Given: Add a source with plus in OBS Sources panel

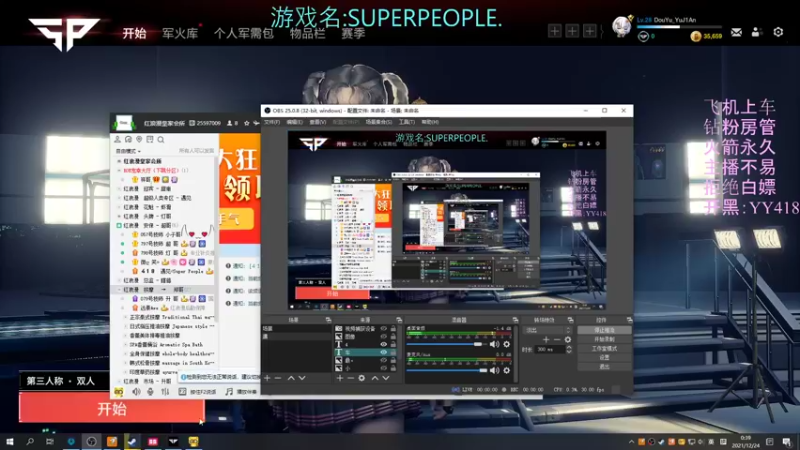Looking at the screenshot, I should tap(339, 378).
